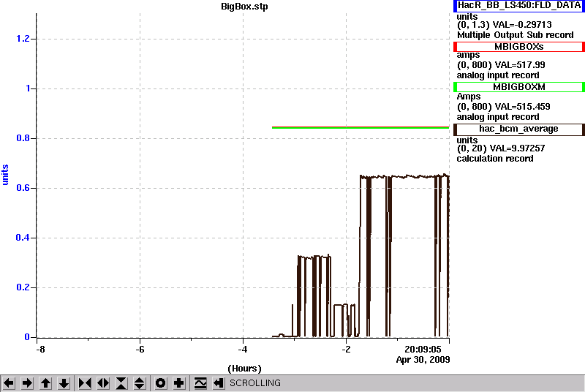Click the VAL=-0.29713 readout
The width and height of the screenshot is (585, 392).
(522, 25)
